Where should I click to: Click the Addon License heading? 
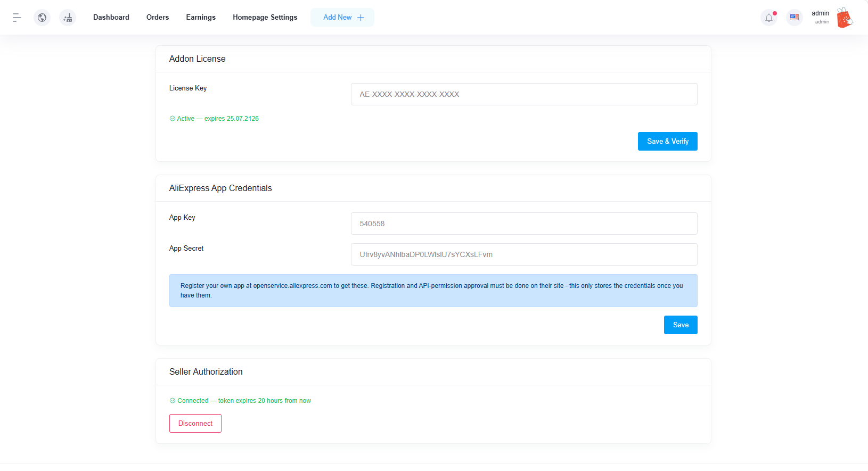pos(198,59)
